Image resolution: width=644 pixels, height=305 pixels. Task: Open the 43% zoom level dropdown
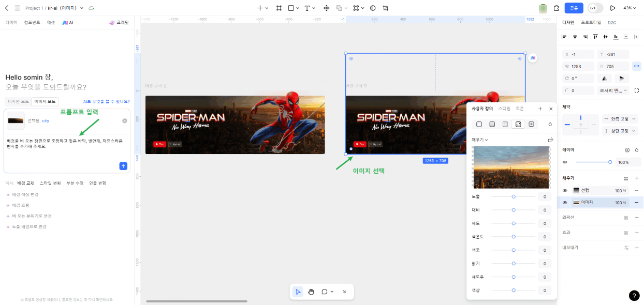coord(630,8)
